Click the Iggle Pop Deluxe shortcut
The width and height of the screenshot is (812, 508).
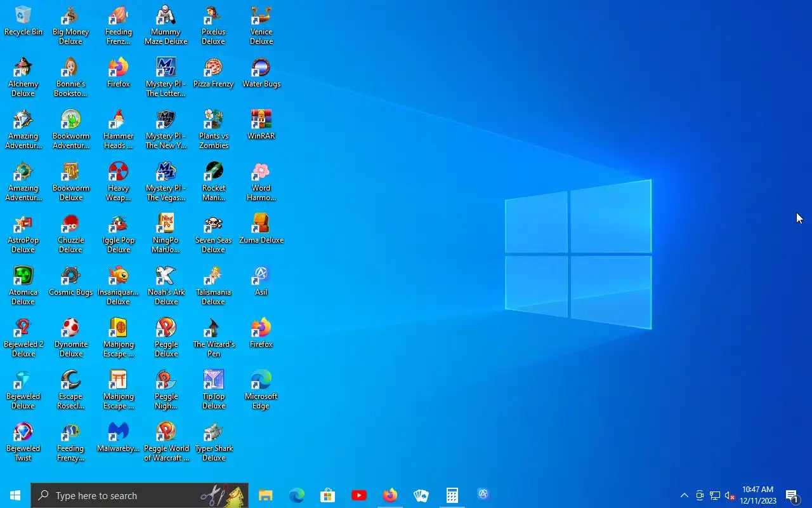click(x=119, y=234)
